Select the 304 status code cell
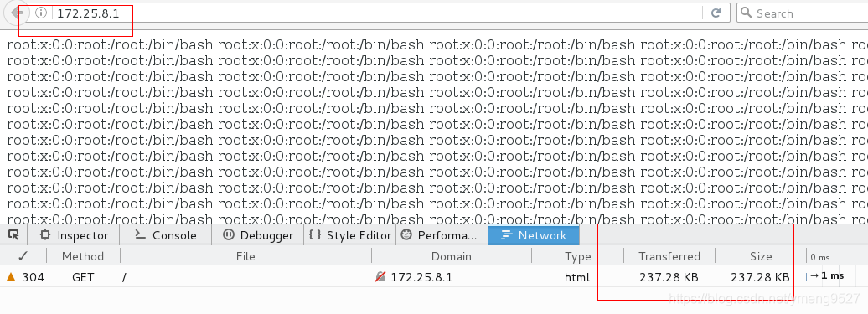The image size is (868, 314). click(x=33, y=277)
